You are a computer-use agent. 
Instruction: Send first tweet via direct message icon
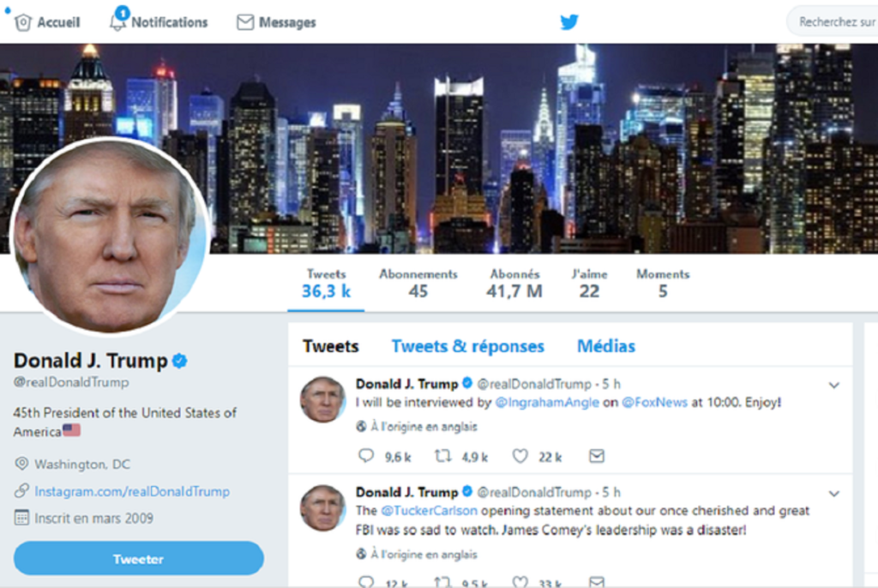[x=597, y=456]
